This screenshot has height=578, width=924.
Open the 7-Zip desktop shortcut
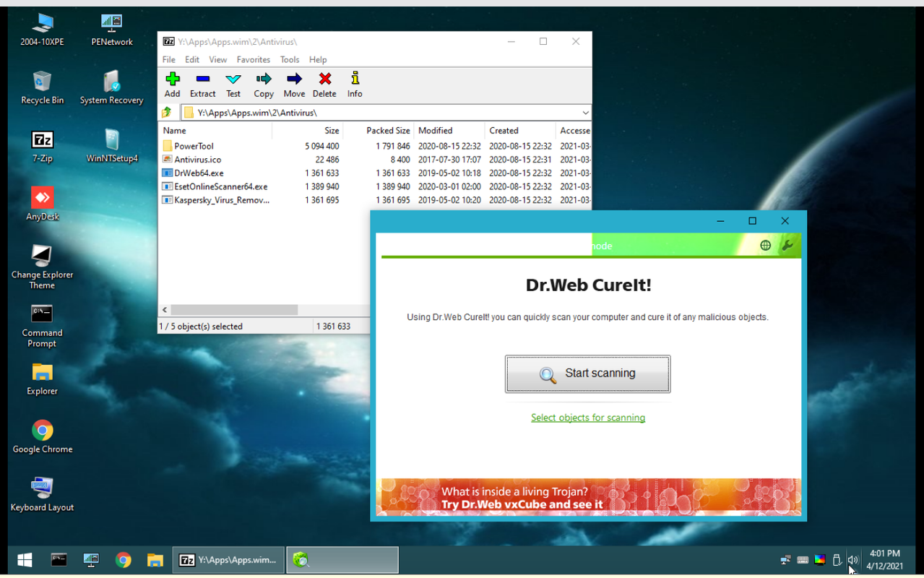tap(42, 147)
